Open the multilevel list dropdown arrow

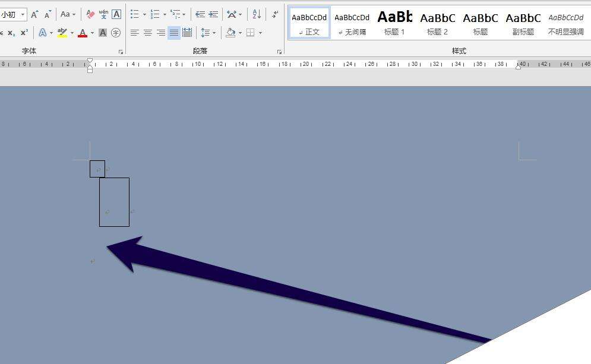[184, 15]
